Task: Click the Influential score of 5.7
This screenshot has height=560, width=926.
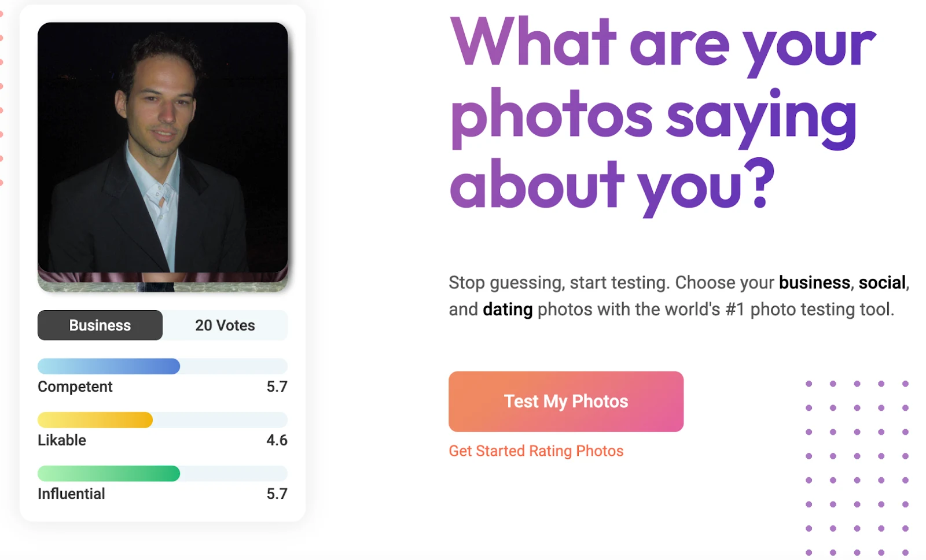Action: (277, 494)
